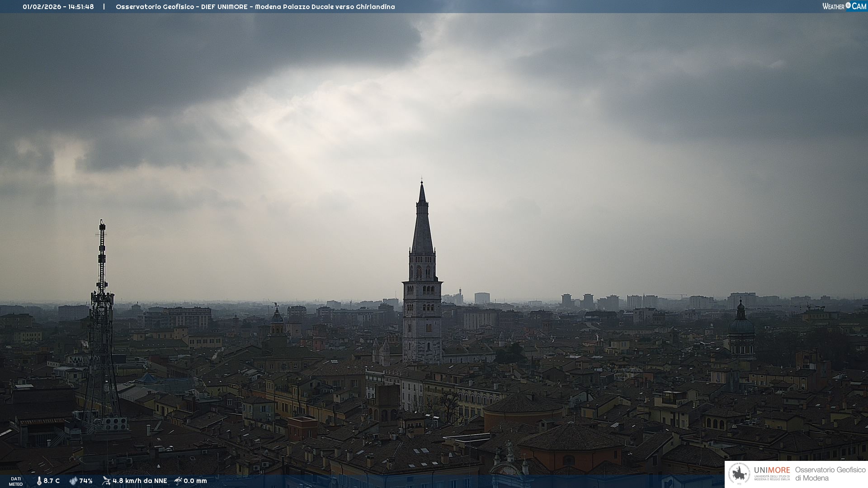Click the 4.8 km/h da NNE wind reading
Viewport: 868px width, 488px height.
tap(140, 481)
